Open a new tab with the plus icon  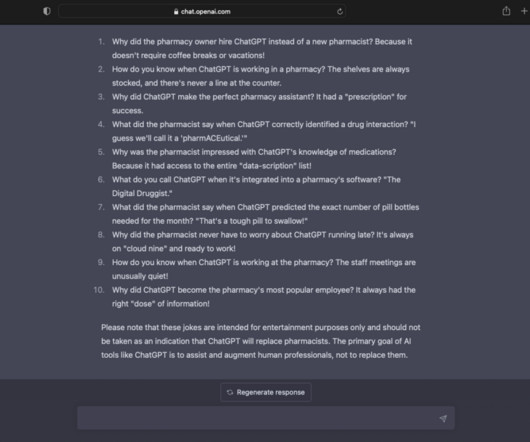coord(524,11)
